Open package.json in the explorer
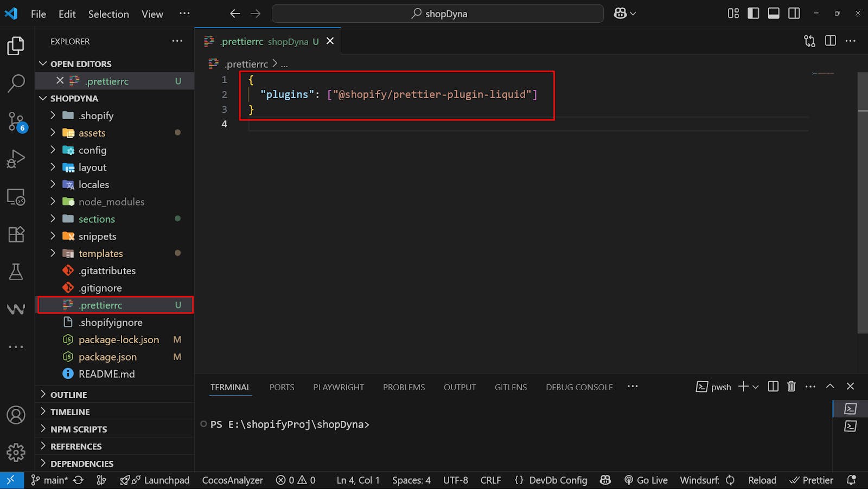868x489 pixels. [x=107, y=357]
